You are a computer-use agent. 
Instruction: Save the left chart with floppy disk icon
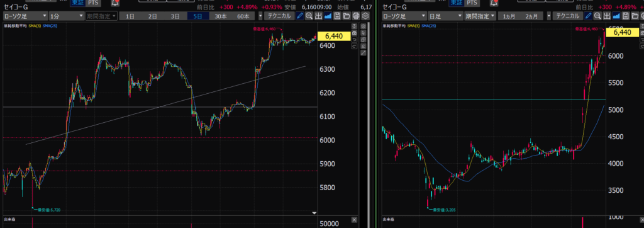pos(337,16)
